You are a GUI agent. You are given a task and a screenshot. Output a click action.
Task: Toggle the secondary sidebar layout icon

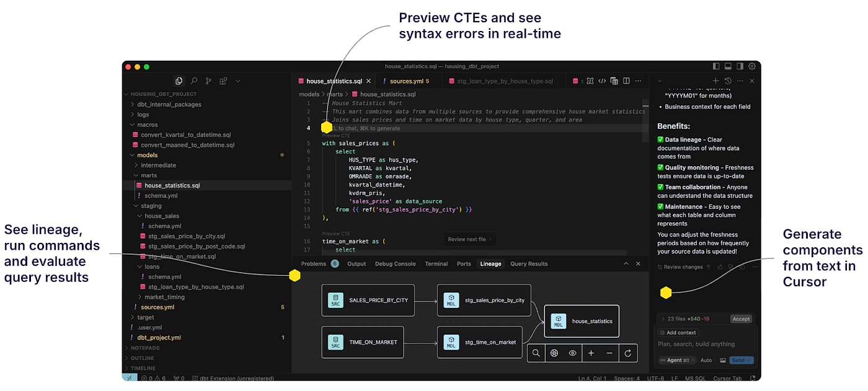(740, 66)
